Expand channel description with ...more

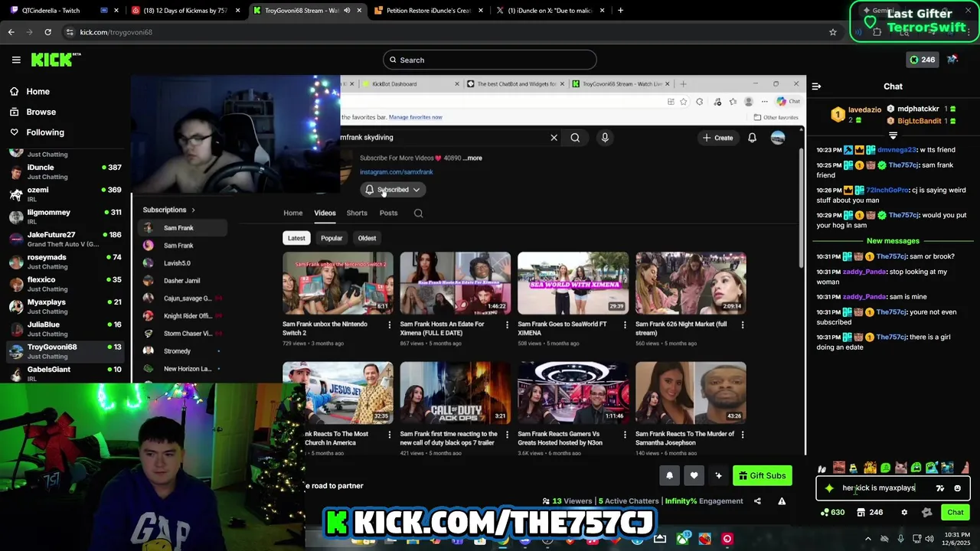[x=472, y=158]
